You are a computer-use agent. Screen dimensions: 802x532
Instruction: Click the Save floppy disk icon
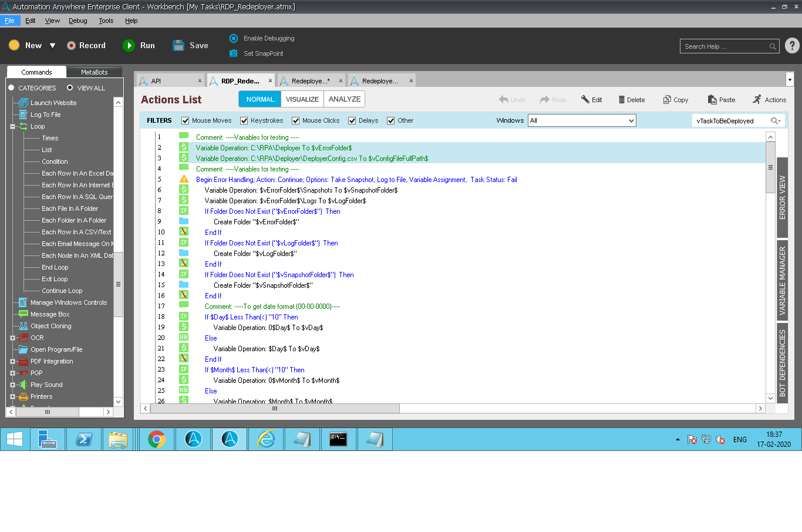pyautogui.click(x=178, y=46)
